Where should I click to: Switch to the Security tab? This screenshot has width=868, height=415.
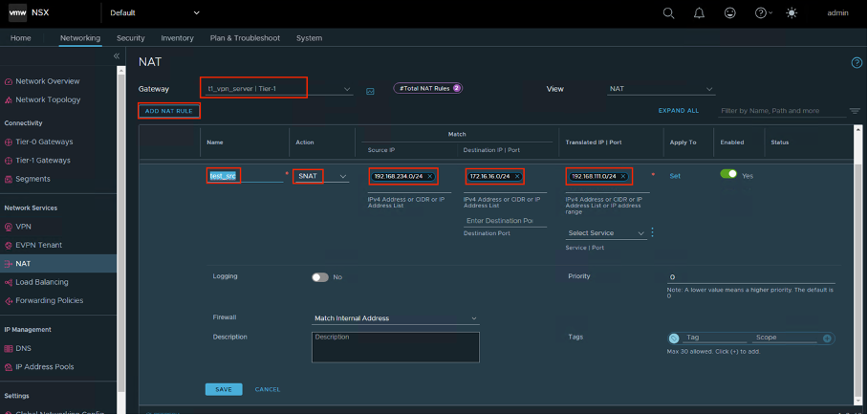click(x=130, y=38)
